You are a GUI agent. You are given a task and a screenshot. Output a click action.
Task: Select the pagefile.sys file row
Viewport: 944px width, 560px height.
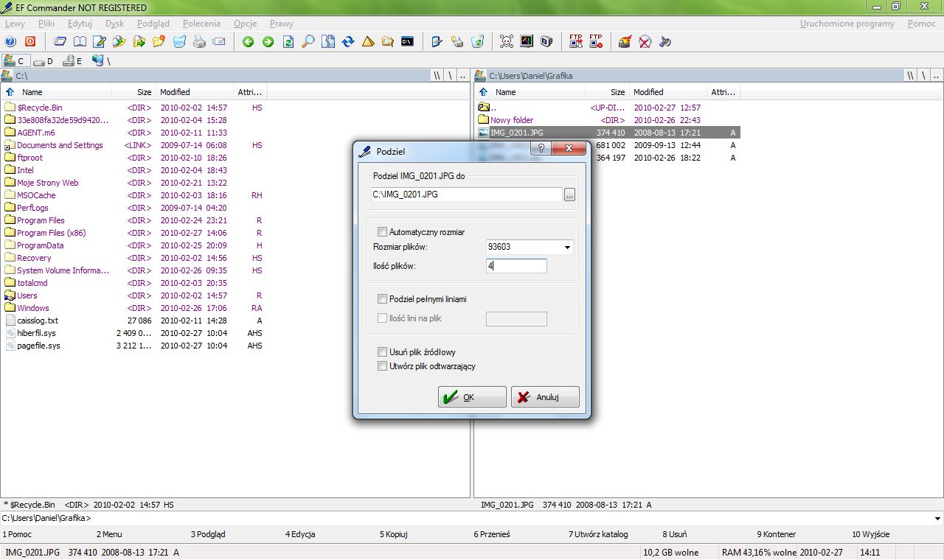[x=133, y=346]
